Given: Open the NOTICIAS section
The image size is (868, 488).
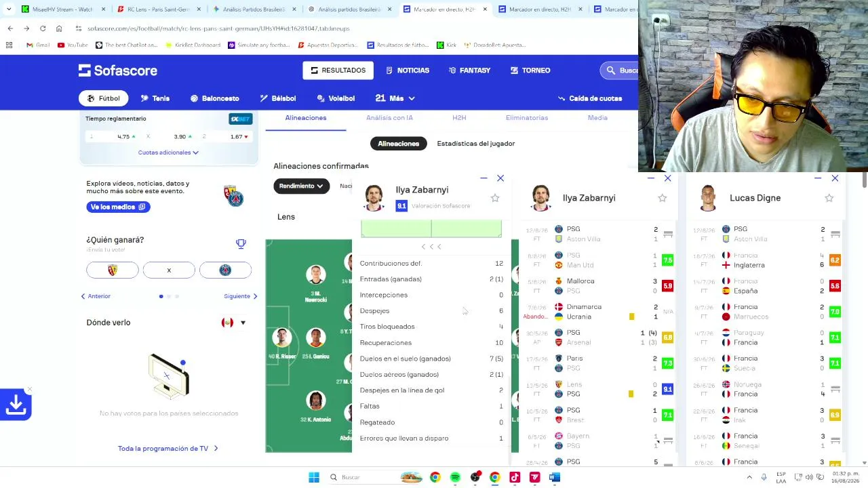Looking at the screenshot, I should click(408, 70).
